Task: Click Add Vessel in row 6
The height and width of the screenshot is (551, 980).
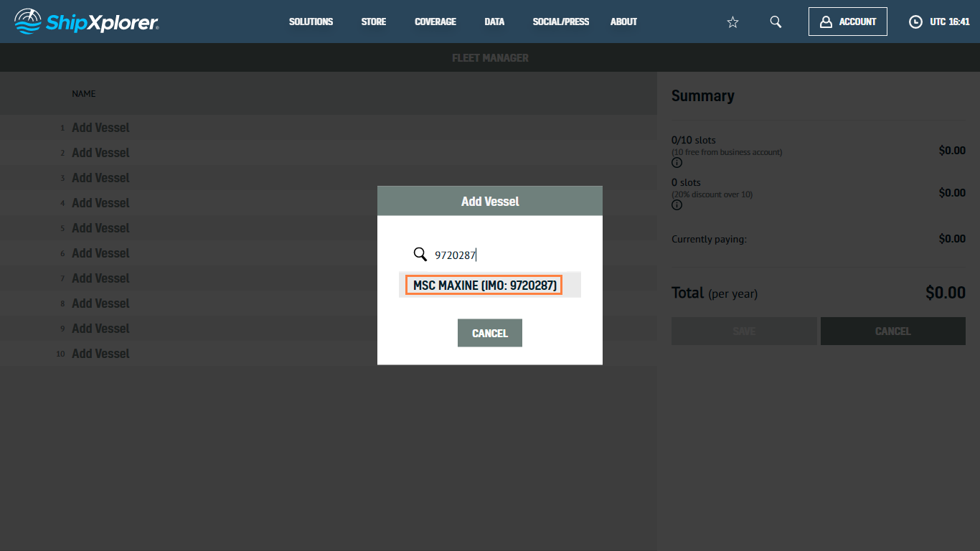Action: pyautogui.click(x=100, y=253)
